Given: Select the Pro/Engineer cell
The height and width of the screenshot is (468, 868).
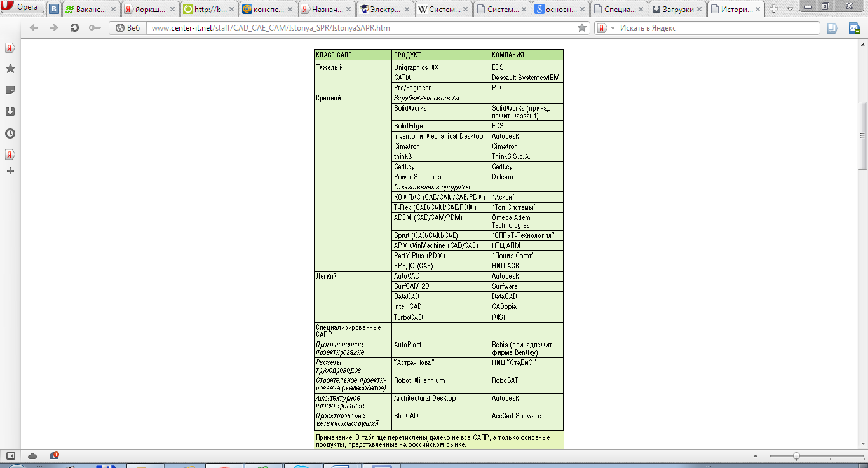Looking at the screenshot, I should (x=440, y=88).
